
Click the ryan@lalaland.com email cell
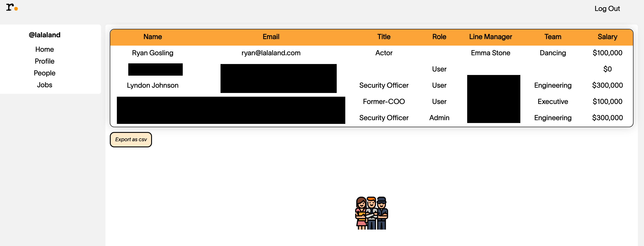point(271,53)
